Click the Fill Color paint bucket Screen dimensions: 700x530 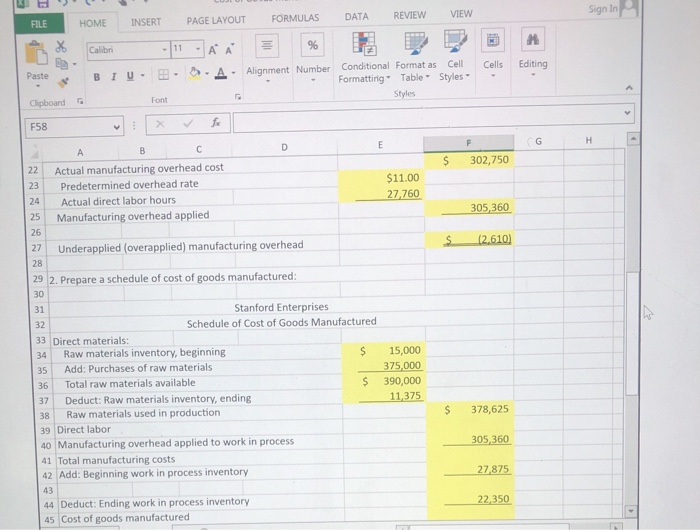(x=195, y=73)
